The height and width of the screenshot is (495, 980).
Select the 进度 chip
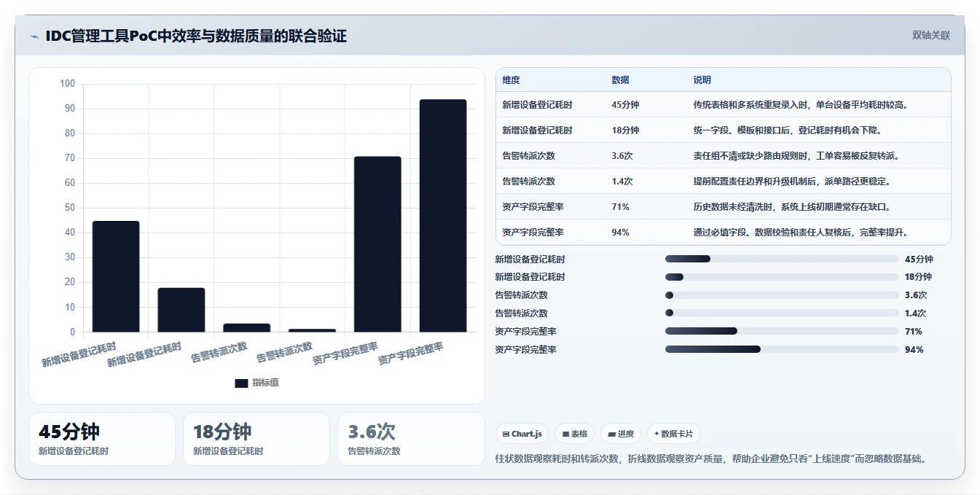(x=622, y=434)
